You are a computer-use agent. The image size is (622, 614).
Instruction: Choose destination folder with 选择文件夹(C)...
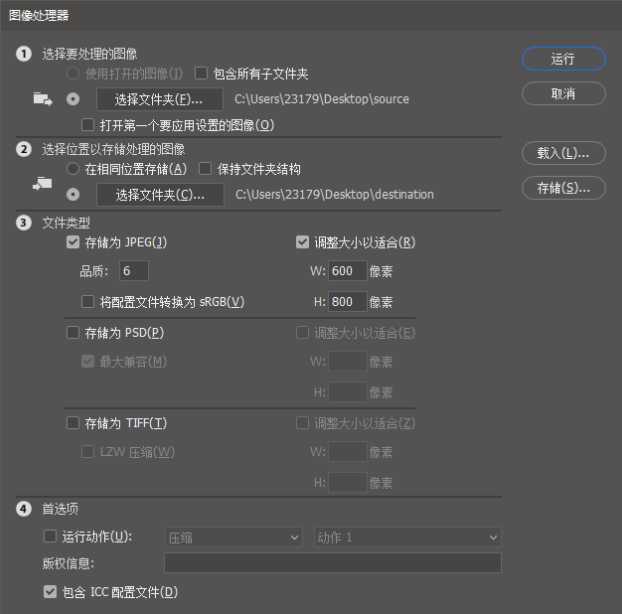coord(160,194)
